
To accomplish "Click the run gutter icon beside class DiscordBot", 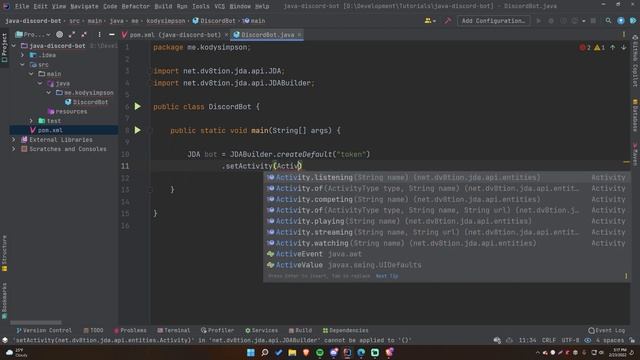I will click(x=138, y=107).
